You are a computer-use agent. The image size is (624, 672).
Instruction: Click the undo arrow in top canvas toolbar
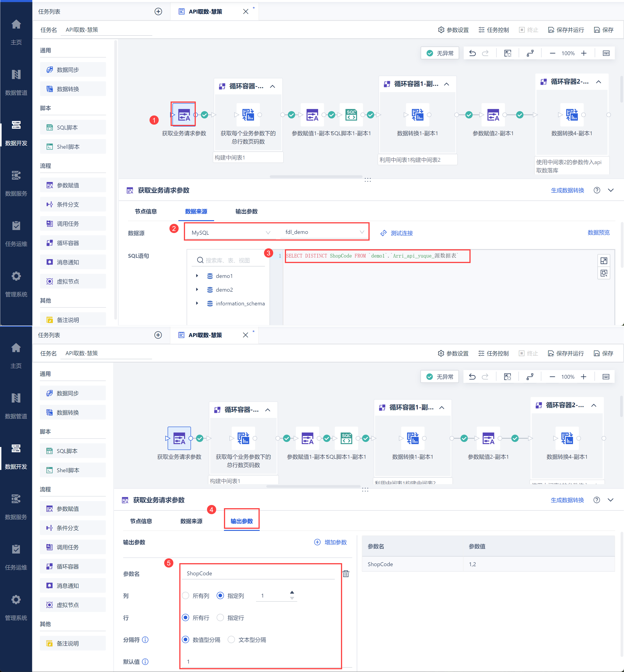[472, 53]
